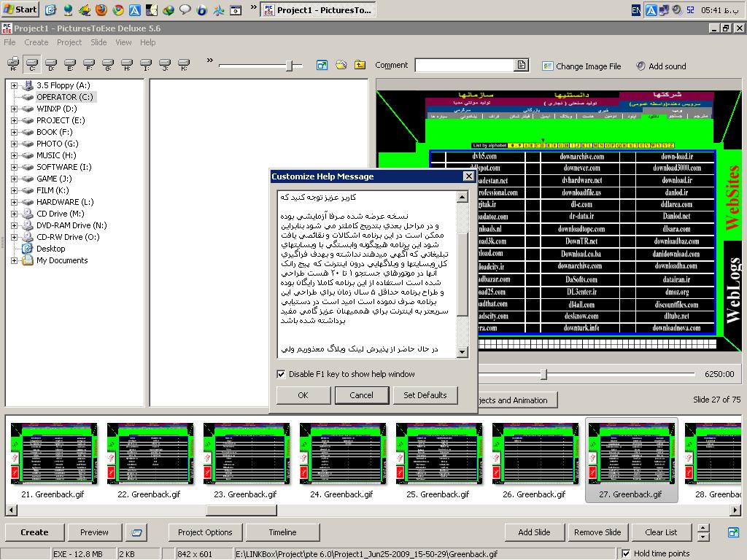Click Add sound
This screenshot has height=560, width=747.
point(661,66)
